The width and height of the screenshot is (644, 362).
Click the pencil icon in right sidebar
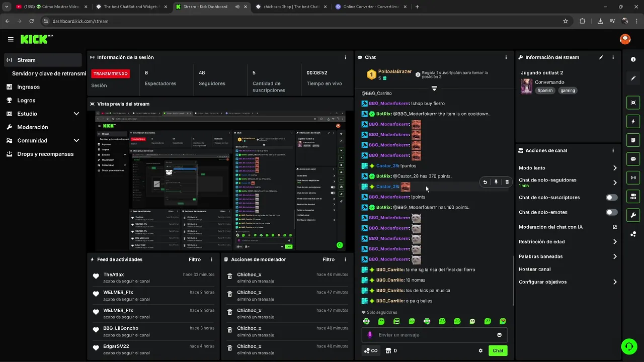coord(633,78)
